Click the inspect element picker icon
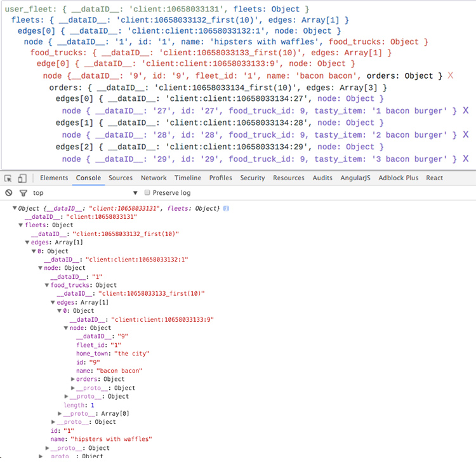Viewport: 476px width, 462px height. 9,178
